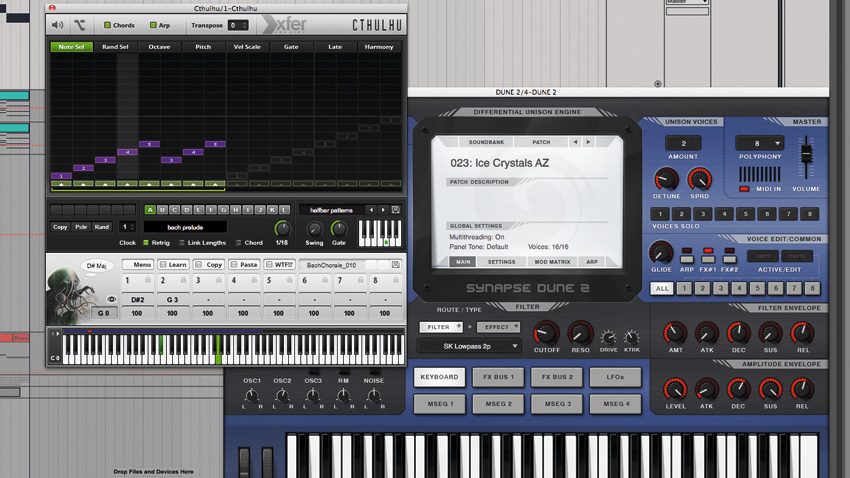This screenshot has height=478, width=850.
Task: Click the GLIDE knob in DUNE 2
Action: pyautogui.click(x=661, y=253)
